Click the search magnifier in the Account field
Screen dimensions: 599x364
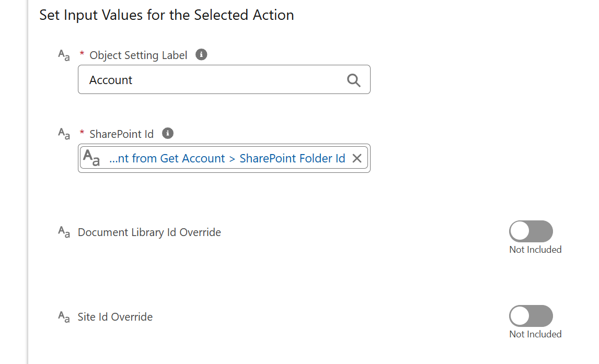(x=353, y=80)
